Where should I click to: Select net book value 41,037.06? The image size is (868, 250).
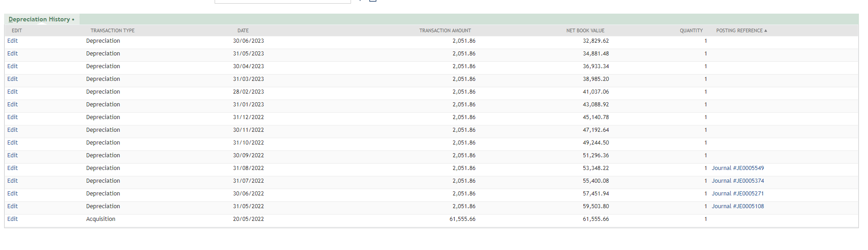596,92
